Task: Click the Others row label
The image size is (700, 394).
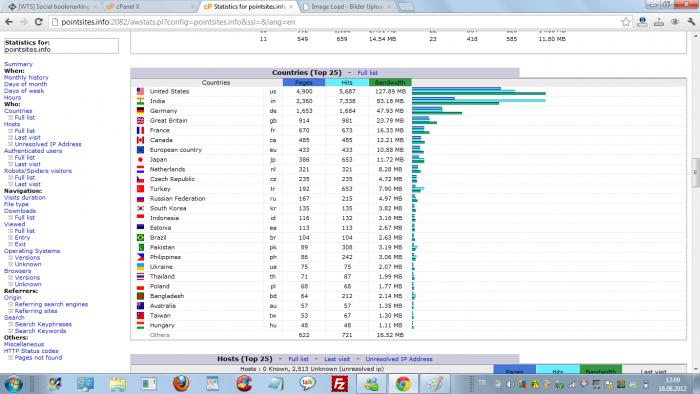Action: [x=159, y=335]
